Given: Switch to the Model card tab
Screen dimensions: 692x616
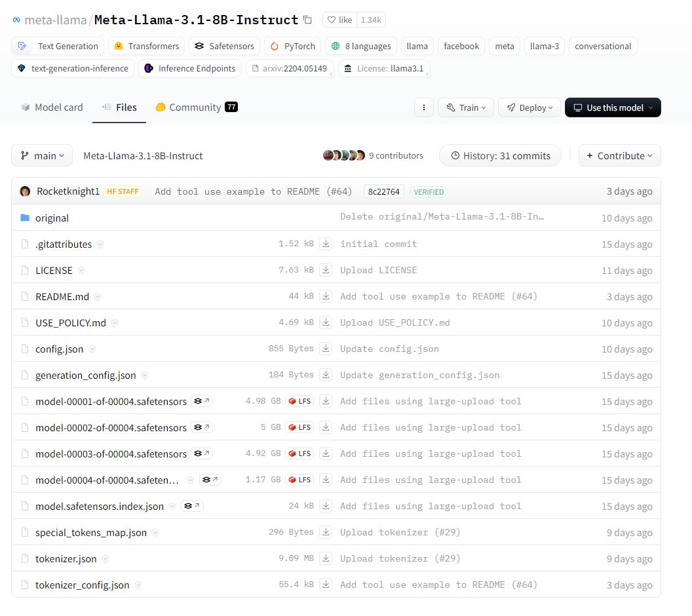Looking at the screenshot, I should (x=52, y=107).
